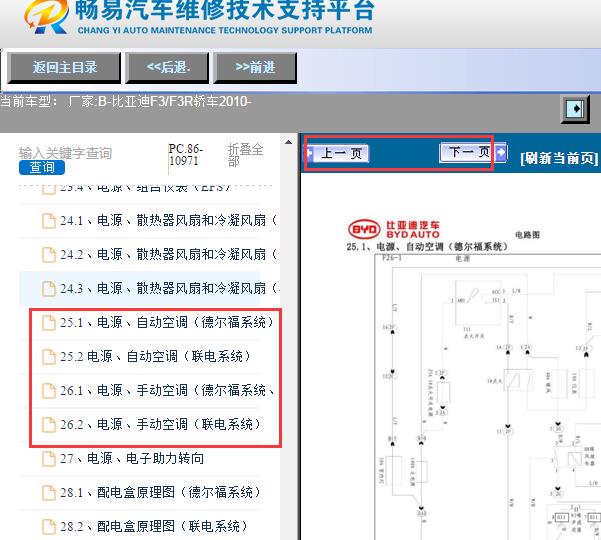Open 26.2 电源、手动空调（联电系统）
Image resolution: width=601 pixels, height=540 pixels.
click(x=161, y=424)
